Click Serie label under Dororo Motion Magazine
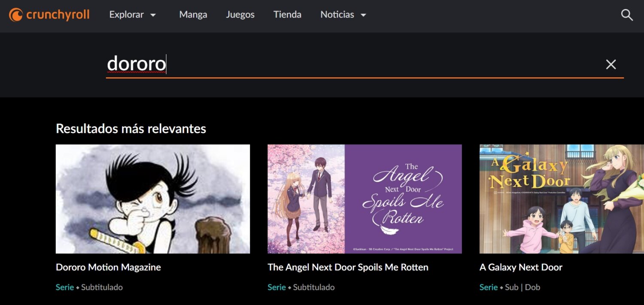Image resolution: width=644 pixels, height=305 pixels. coord(65,287)
